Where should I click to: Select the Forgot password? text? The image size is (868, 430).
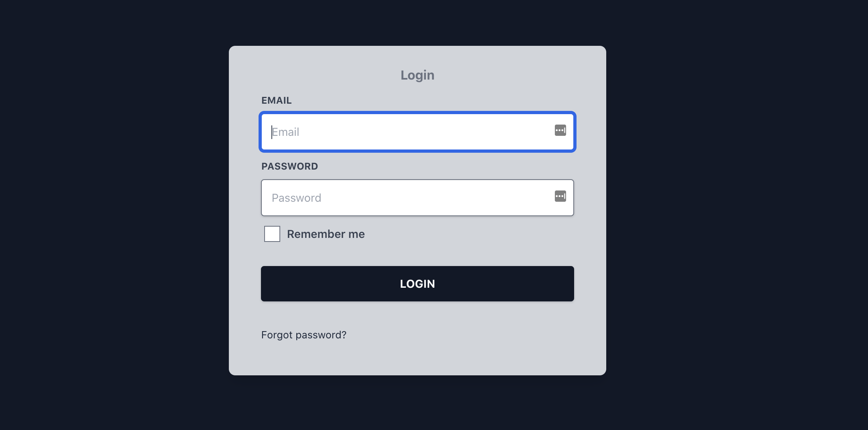[x=304, y=334]
